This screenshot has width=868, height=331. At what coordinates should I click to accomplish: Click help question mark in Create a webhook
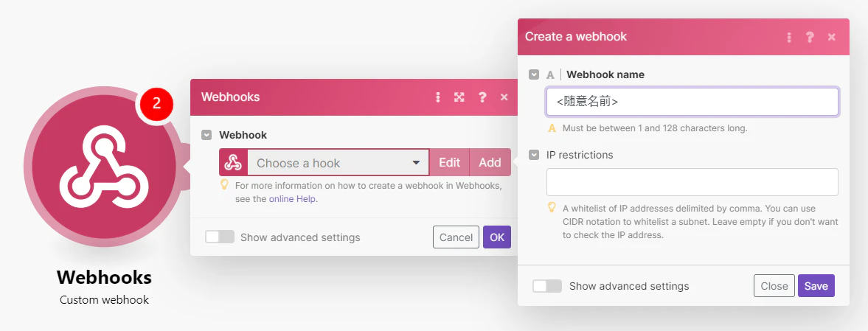click(x=810, y=37)
